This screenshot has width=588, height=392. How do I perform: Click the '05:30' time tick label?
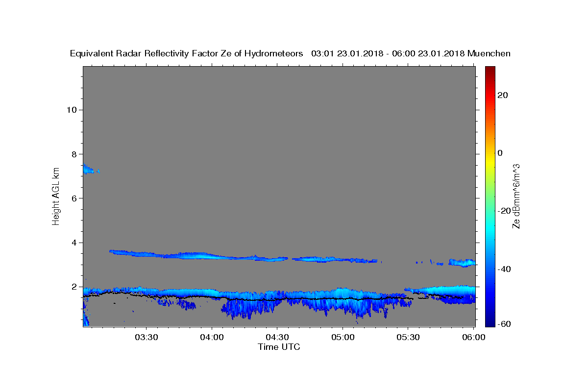408,338
